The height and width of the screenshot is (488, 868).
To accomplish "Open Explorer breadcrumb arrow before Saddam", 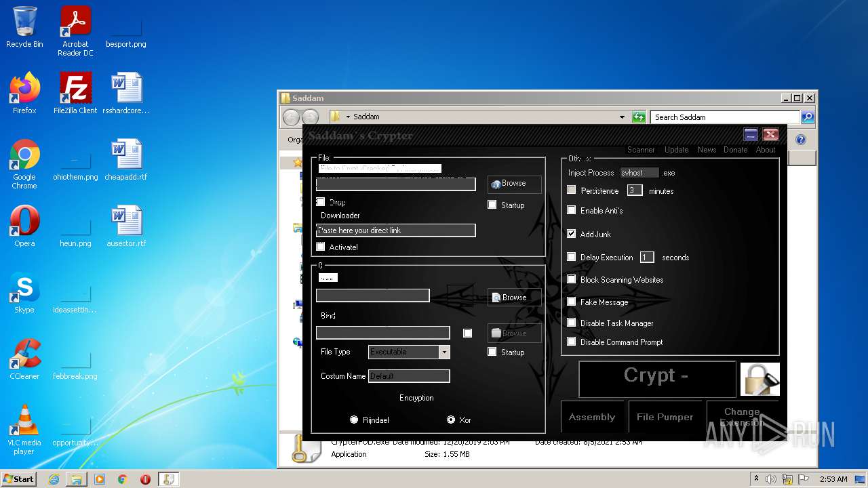I will 348,117.
